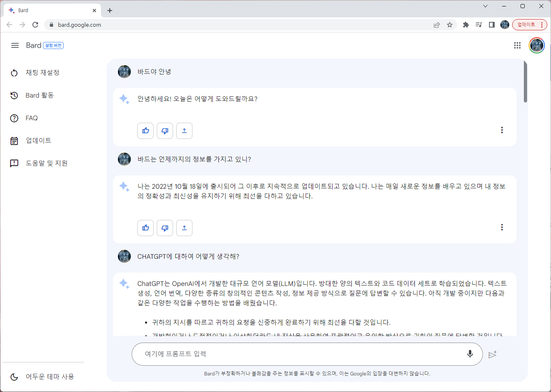The height and width of the screenshot is (392, 551).
Task: Click the disclaimer text below prompt box
Action: [x=317, y=373]
